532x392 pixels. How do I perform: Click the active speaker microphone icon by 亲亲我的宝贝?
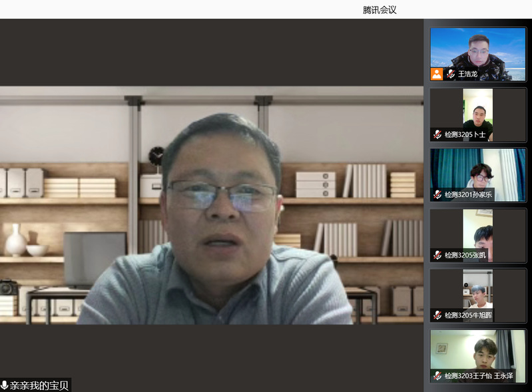click(5, 385)
